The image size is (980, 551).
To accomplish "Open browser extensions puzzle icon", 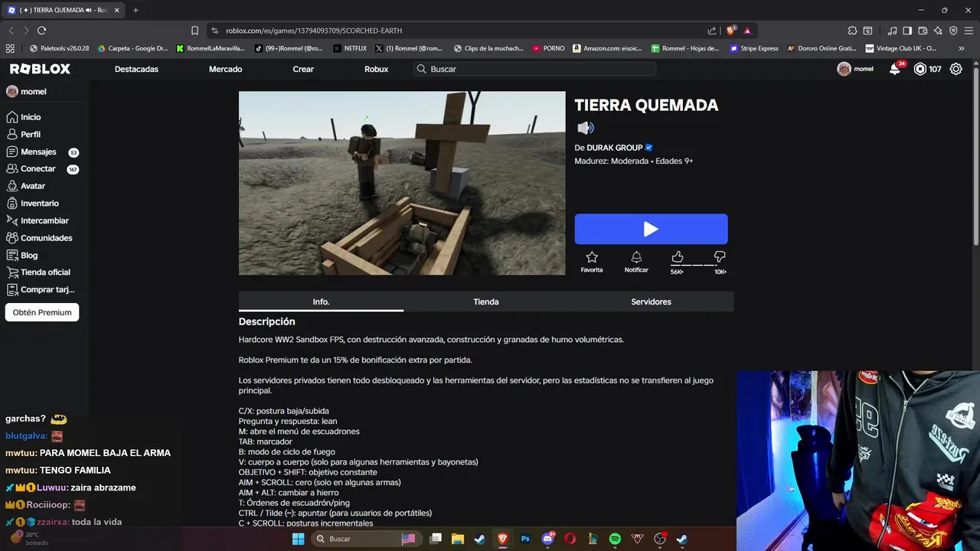I will [852, 31].
